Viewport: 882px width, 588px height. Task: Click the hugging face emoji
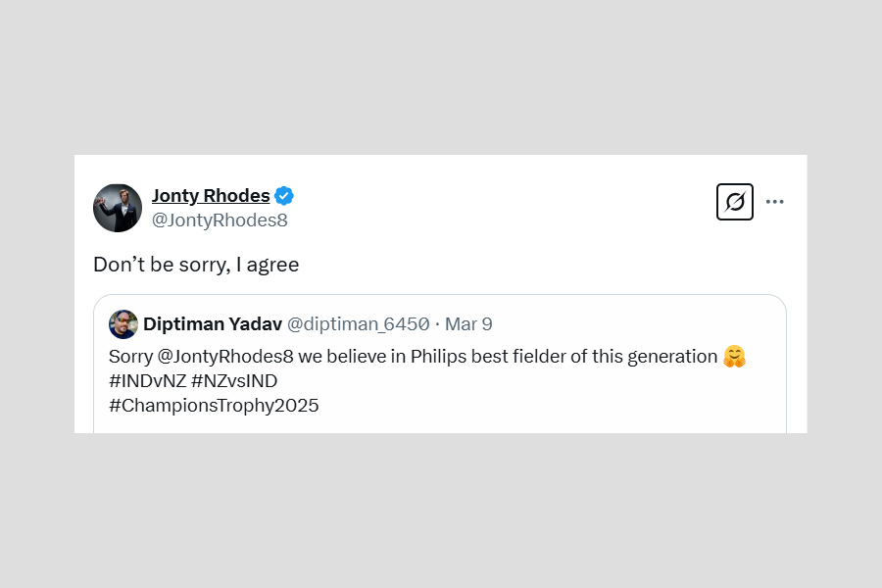coord(733,357)
